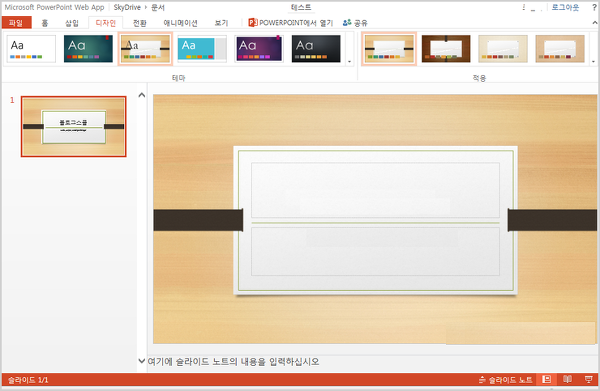Toggle 슬라이드 노트 in status bar

505,380
